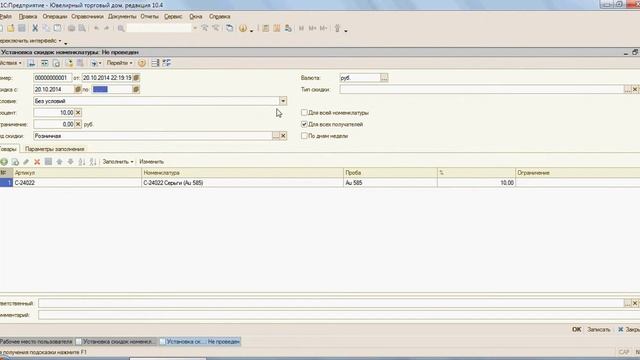This screenshot has height=360, width=640.
Task: Click the Cut scissors icon in main toolbar
Action: pos(35,28)
